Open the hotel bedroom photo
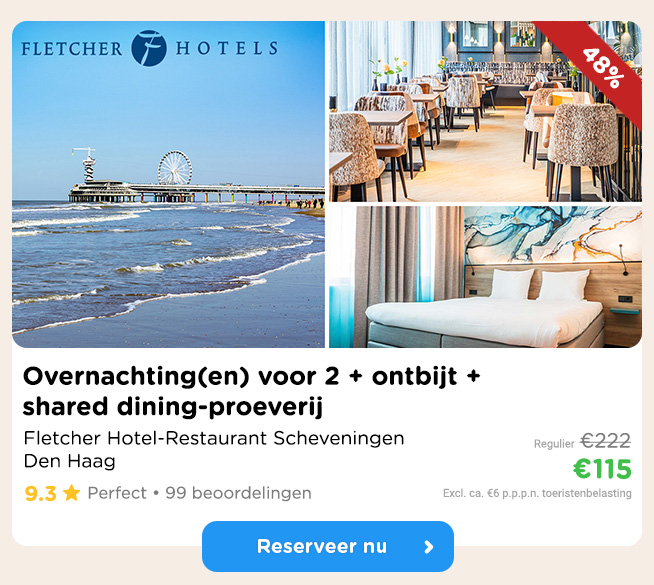This screenshot has width=654, height=585. (485, 277)
